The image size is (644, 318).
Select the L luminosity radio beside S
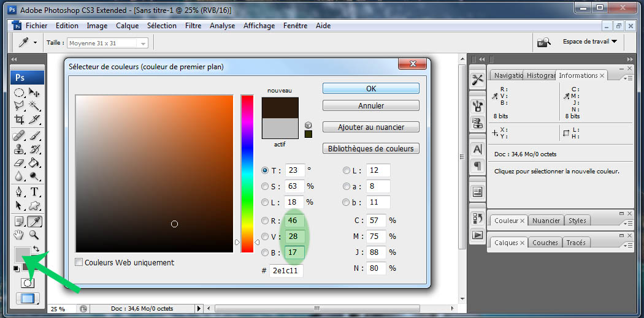tap(265, 202)
